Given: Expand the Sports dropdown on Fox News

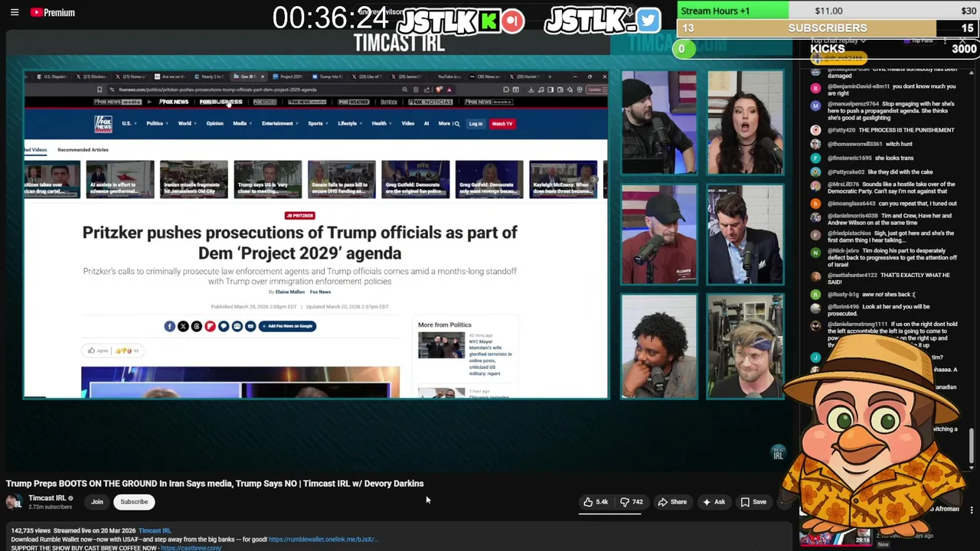Looking at the screenshot, I should [316, 123].
